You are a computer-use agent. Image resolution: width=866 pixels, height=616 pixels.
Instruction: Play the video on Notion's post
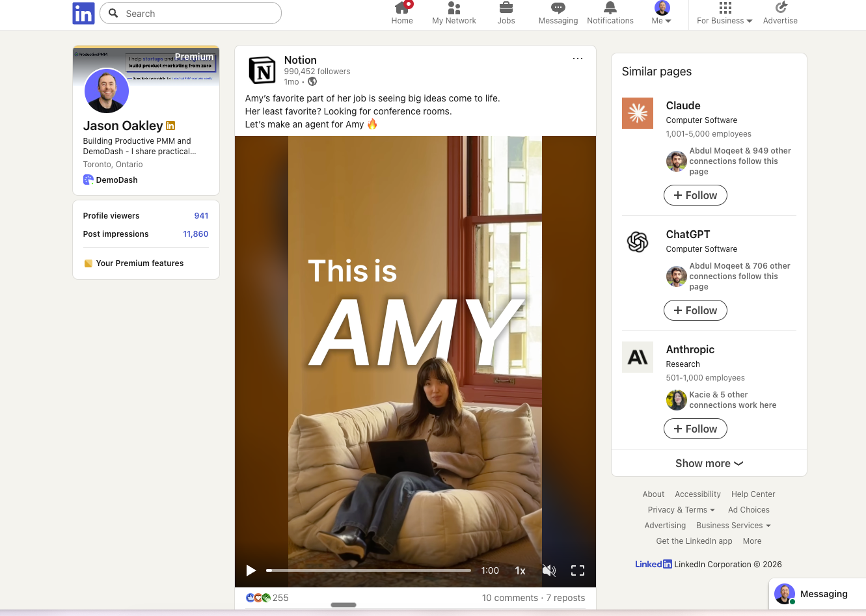tap(251, 570)
